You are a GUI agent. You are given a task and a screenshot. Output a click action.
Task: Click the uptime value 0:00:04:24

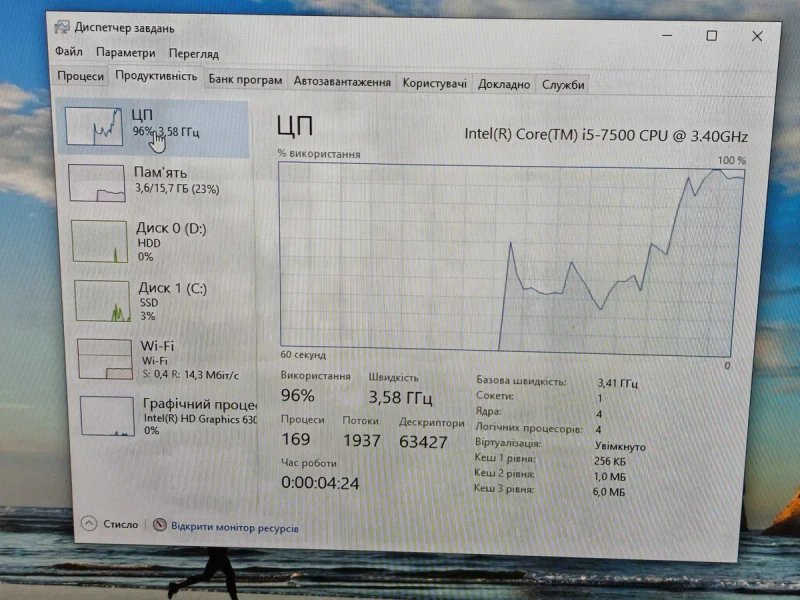[320, 483]
